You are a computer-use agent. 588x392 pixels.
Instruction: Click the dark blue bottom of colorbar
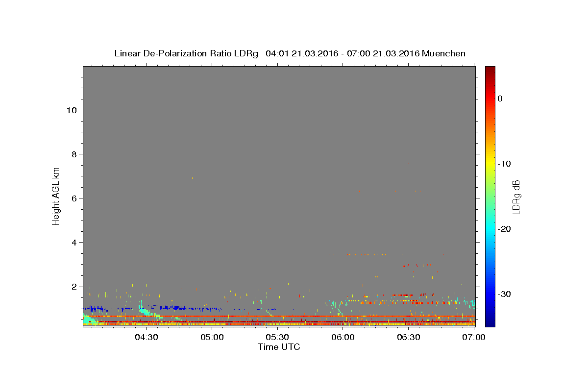point(490,321)
